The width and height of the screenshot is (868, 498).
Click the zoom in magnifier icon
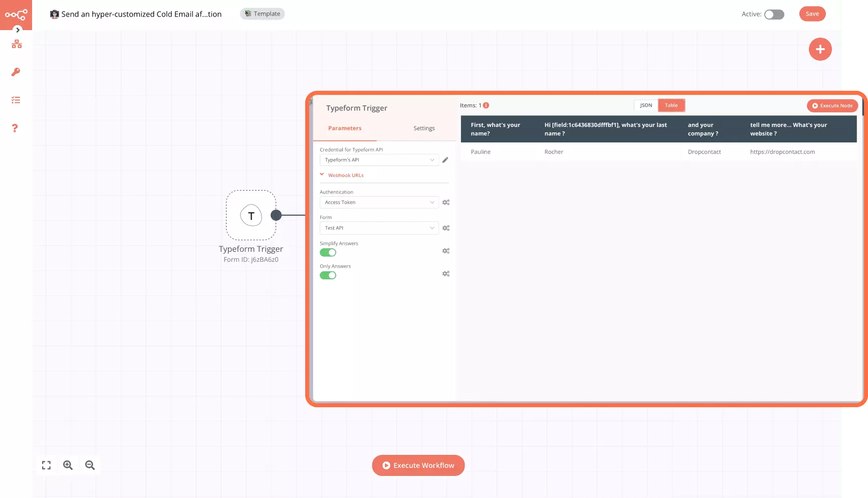pyautogui.click(x=68, y=465)
